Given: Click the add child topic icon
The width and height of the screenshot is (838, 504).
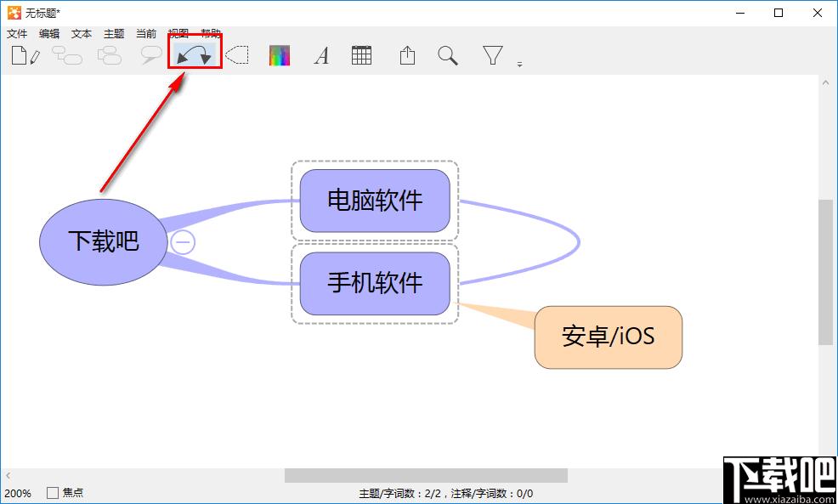Looking at the screenshot, I should pos(67,55).
